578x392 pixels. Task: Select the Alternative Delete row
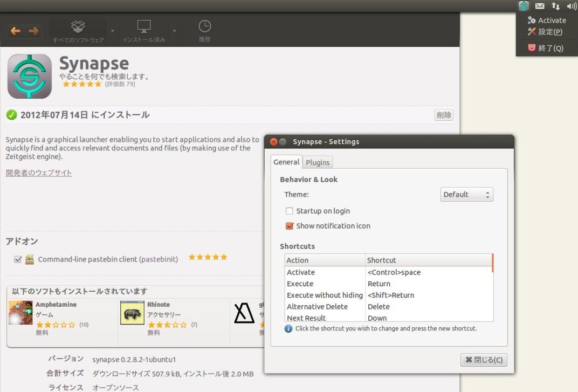tap(389, 306)
